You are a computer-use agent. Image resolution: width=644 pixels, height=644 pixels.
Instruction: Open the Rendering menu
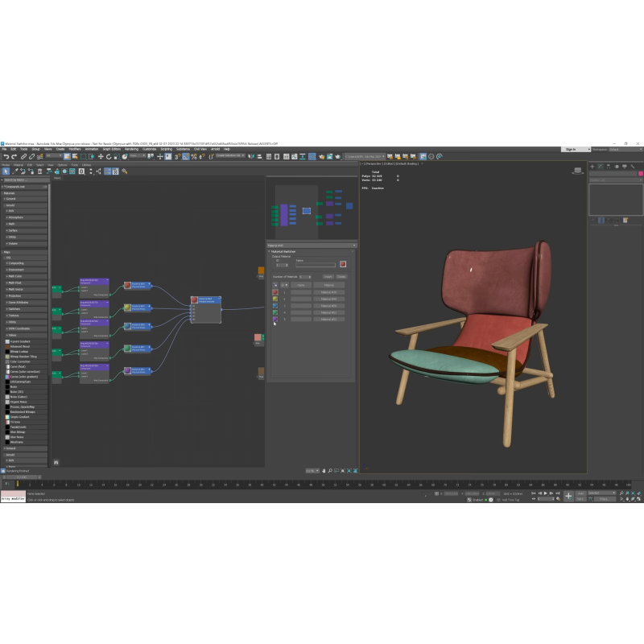[x=130, y=149]
